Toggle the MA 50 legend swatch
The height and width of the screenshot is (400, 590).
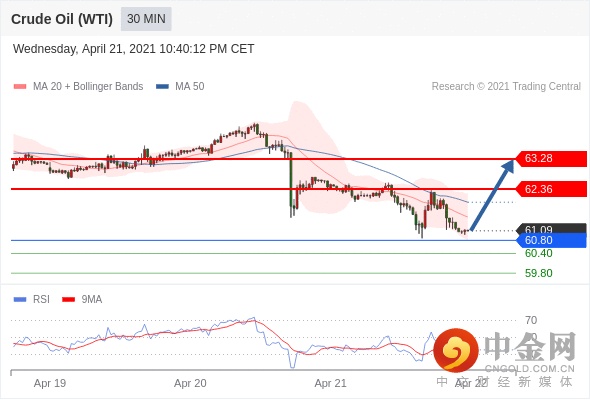[x=162, y=87]
